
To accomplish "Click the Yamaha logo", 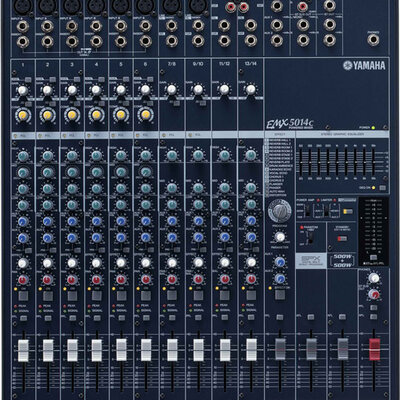I will click(364, 65).
